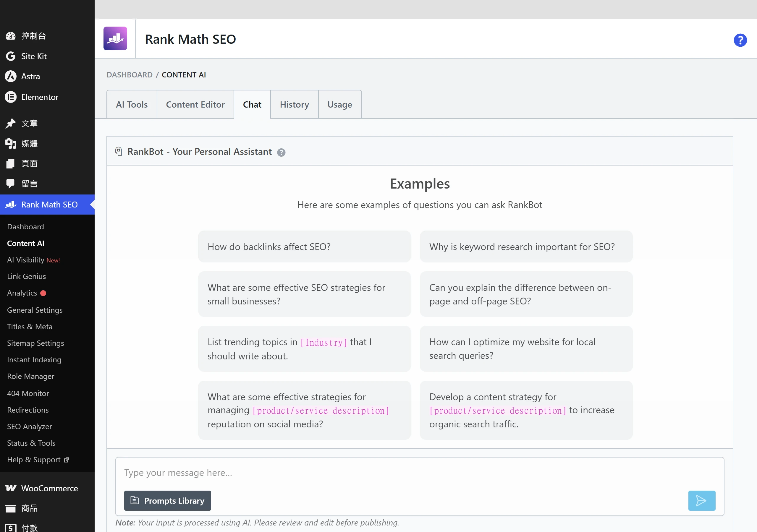This screenshot has width=757, height=532.
Task: Click the comment bubble icon beside 留言
Action: click(11, 184)
